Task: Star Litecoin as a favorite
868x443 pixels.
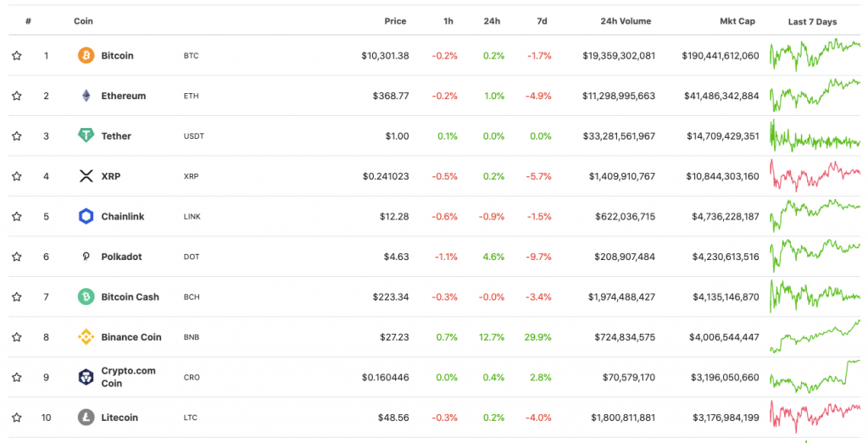Action: (x=17, y=418)
